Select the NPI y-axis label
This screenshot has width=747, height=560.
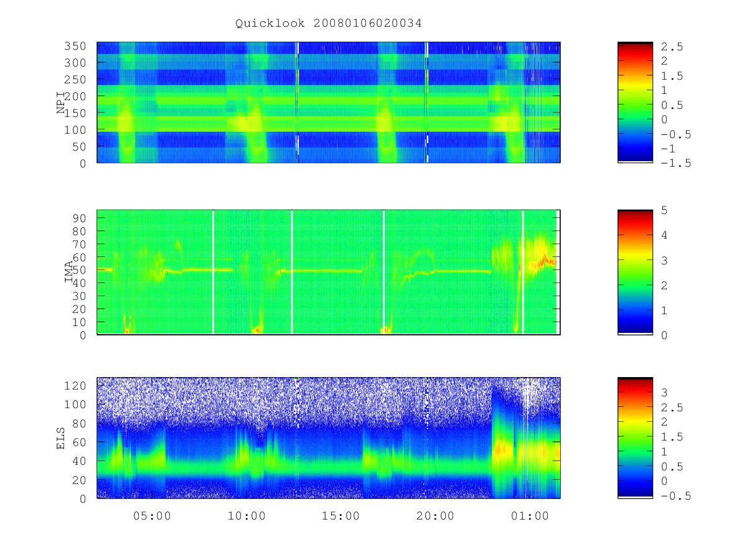pyautogui.click(x=61, y=103)
